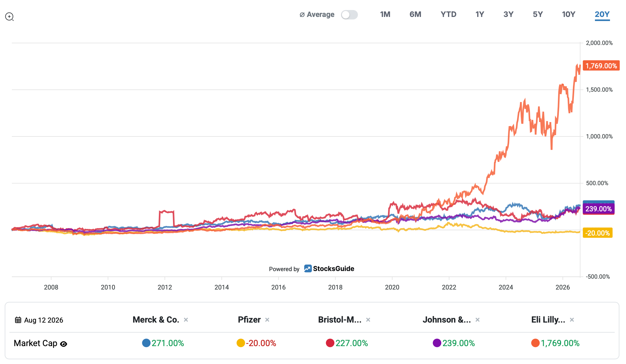Toggle the Average switch
626x364 pixels.
click(x=349, y=15)
